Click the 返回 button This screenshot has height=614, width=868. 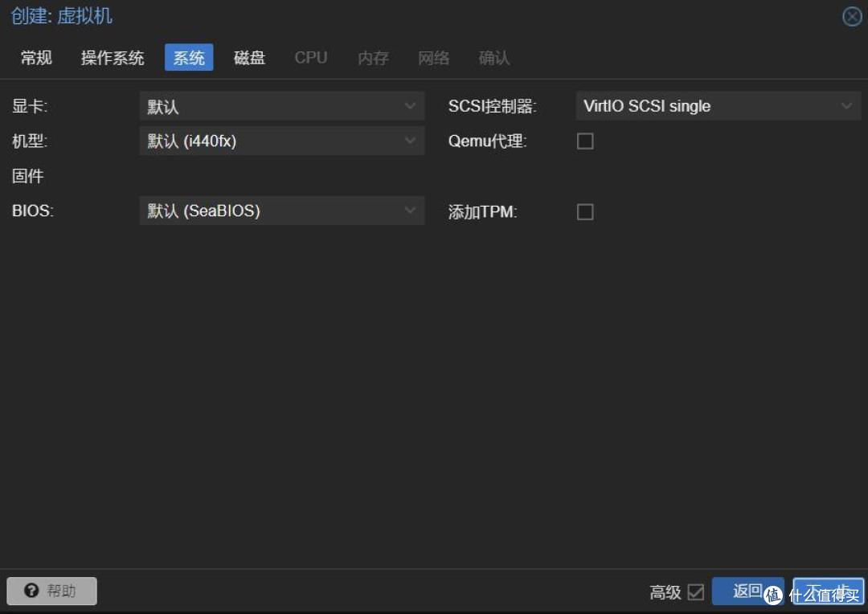point(747,591)
